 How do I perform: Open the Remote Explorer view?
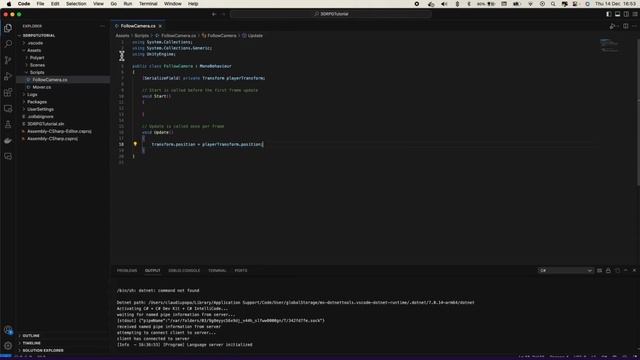(x=8, y=108)
